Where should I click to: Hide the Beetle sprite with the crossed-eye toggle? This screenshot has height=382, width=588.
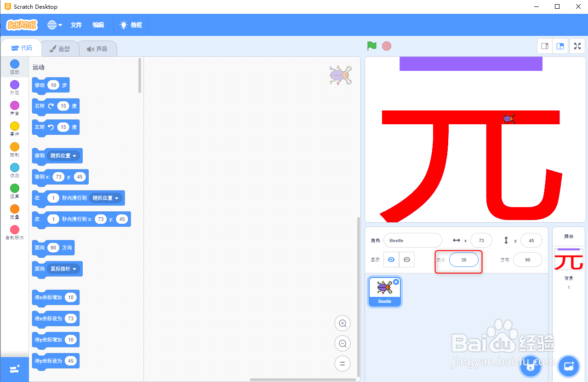(x=406, y=260)
